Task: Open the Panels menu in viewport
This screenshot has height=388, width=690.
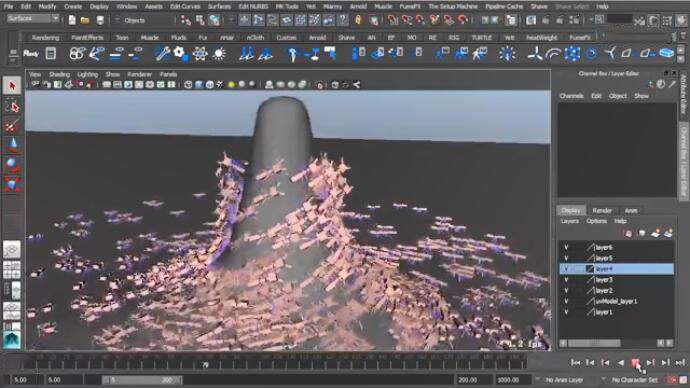Action: [168, 74]
